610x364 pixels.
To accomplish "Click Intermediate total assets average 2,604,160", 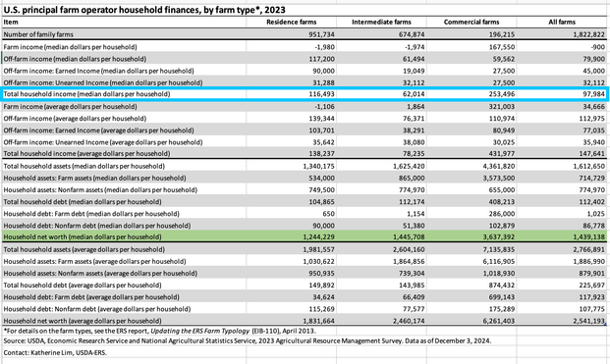I will click(409, 249).
